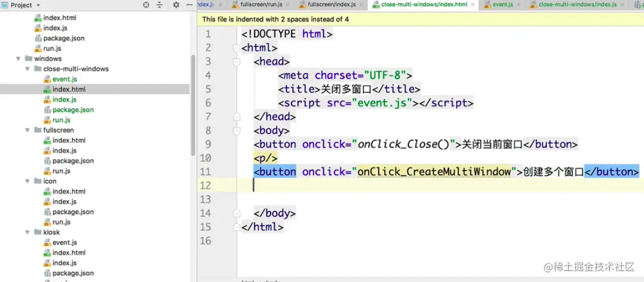Open green package.json under close-multi-windows
Viewport: 644px width, 282px height.
point(73,110)
